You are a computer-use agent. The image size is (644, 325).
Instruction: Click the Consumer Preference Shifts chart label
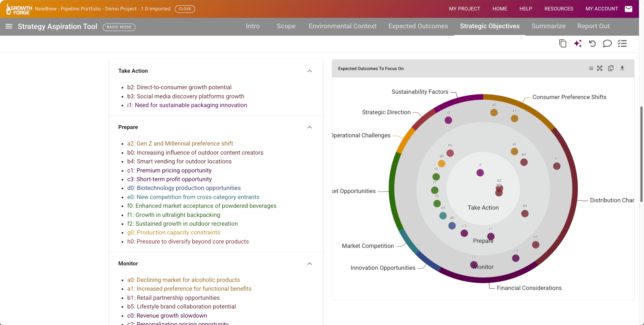569,97
